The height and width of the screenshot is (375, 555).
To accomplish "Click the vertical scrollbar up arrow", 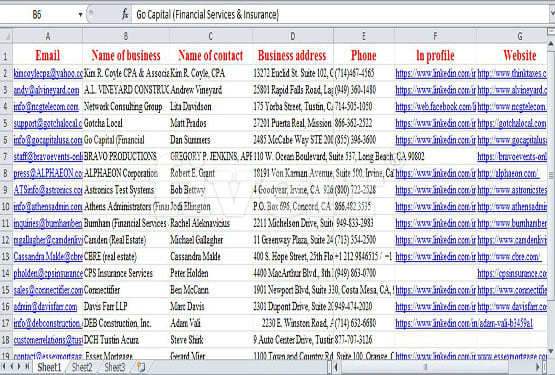I will (551, 44).
